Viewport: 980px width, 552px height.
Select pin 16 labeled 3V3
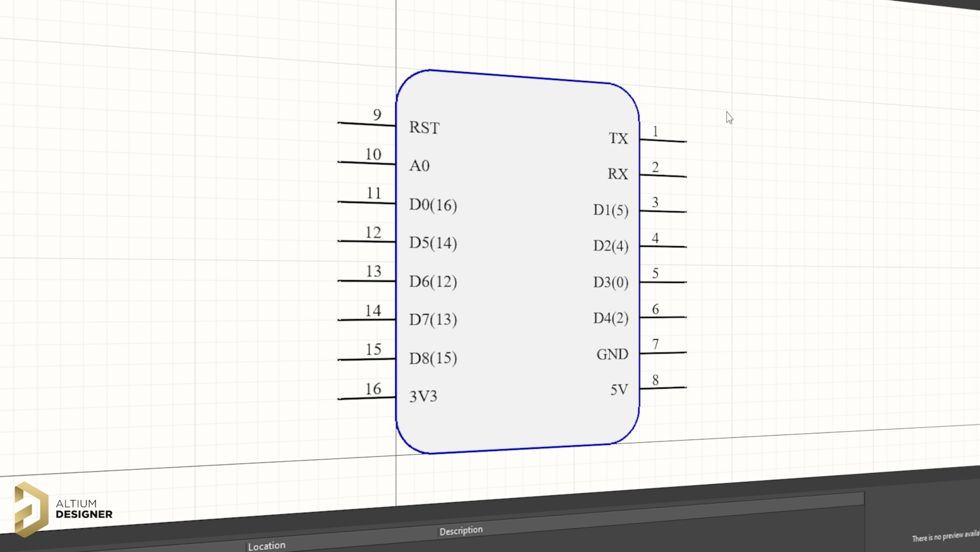click(366, 398)
